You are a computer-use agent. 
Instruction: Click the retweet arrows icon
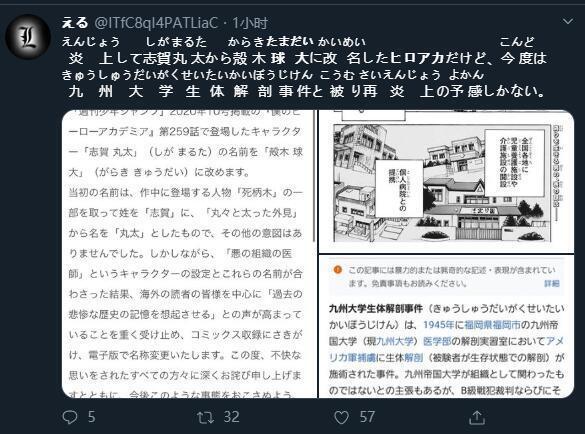[x=206, y=417]
